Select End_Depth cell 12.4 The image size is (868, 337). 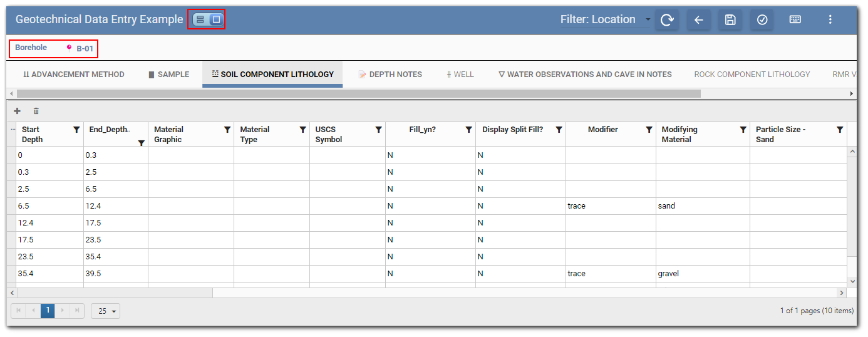[116, 206]
